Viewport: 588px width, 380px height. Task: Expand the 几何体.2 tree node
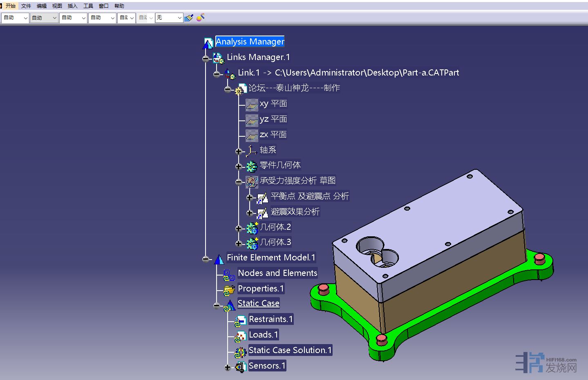click(239, 229)
